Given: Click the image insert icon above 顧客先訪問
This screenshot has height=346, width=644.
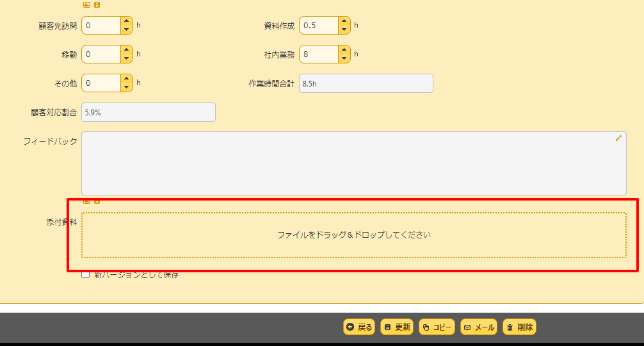Looking at the screenshot, I should click(86, 5).
